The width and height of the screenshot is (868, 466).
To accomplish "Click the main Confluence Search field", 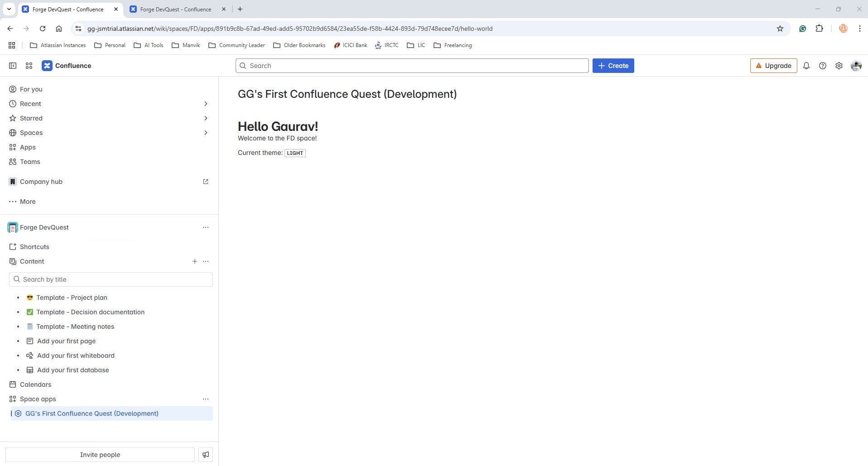I will coord(412,66).
